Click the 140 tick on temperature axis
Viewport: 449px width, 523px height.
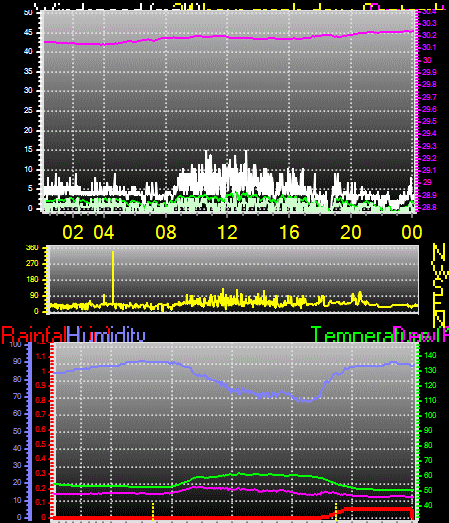pos(430,356)
